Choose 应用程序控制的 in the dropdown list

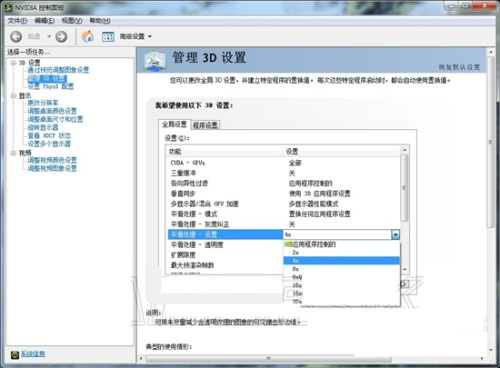tap(342, 244)
